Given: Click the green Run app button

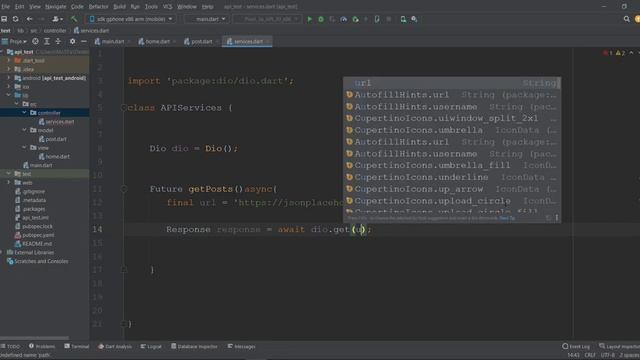Looking at the screenshot, I should [309, 19].
